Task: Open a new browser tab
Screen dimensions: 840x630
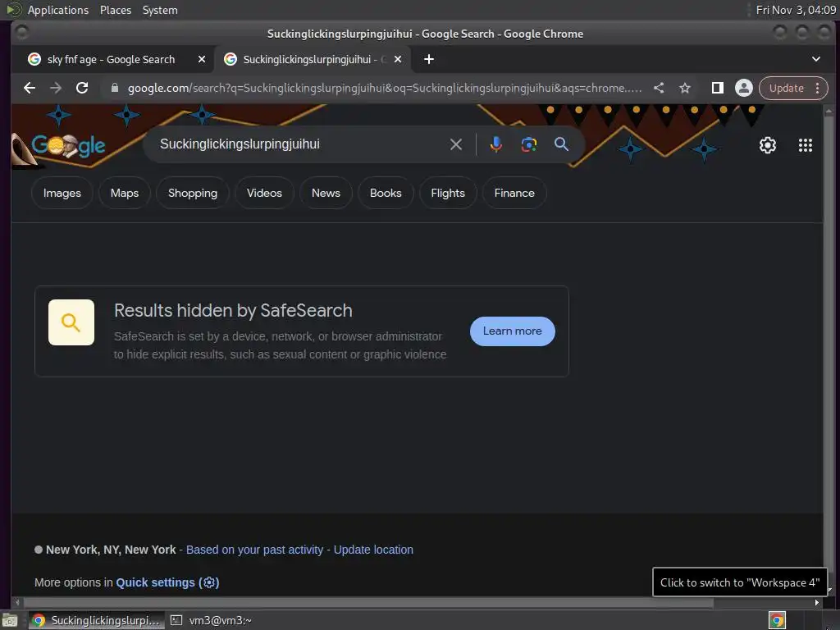Action: tap(428, 59)
